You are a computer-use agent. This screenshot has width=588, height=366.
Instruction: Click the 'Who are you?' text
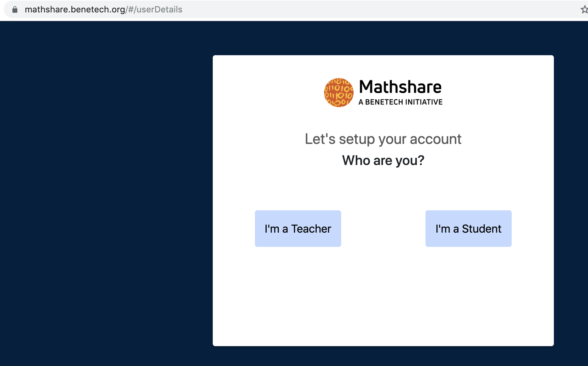tap(383, 160)
